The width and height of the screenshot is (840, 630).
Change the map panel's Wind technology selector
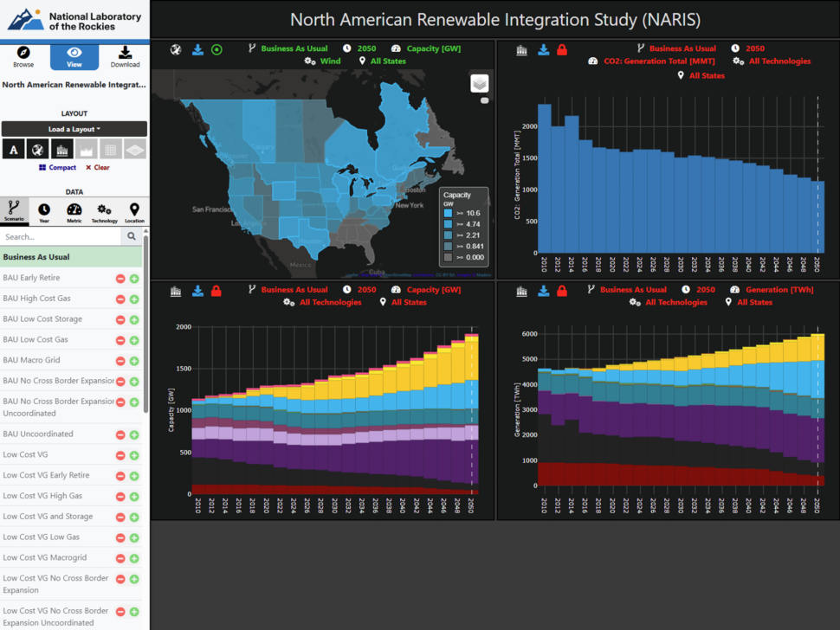pyautogui.click(x=323, y=61)
